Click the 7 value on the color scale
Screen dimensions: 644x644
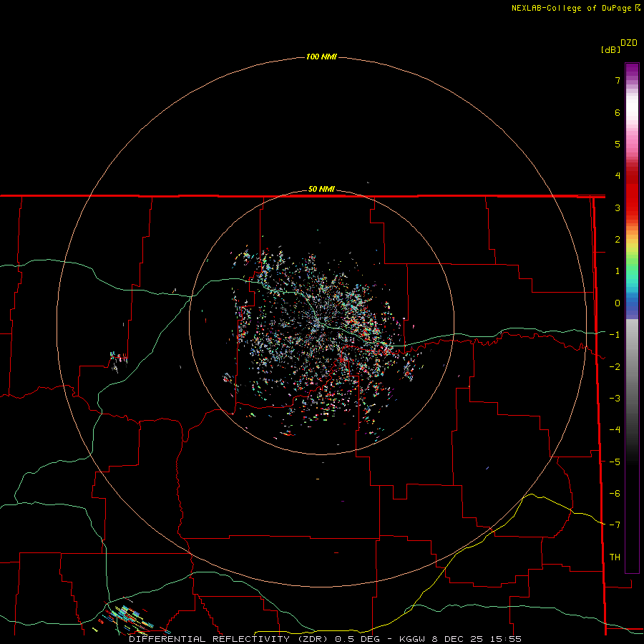coord(618,80)
